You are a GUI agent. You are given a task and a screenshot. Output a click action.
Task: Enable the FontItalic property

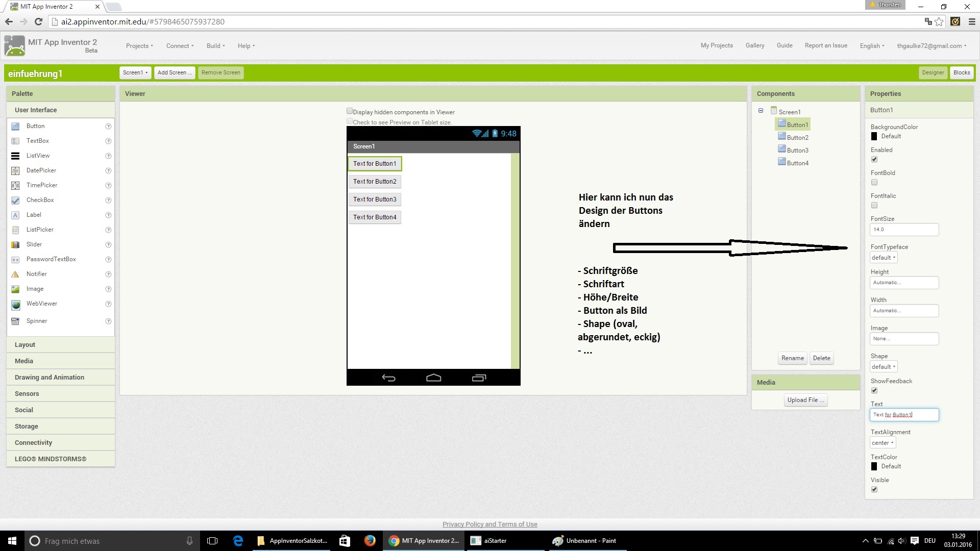(x=874, y=205)
